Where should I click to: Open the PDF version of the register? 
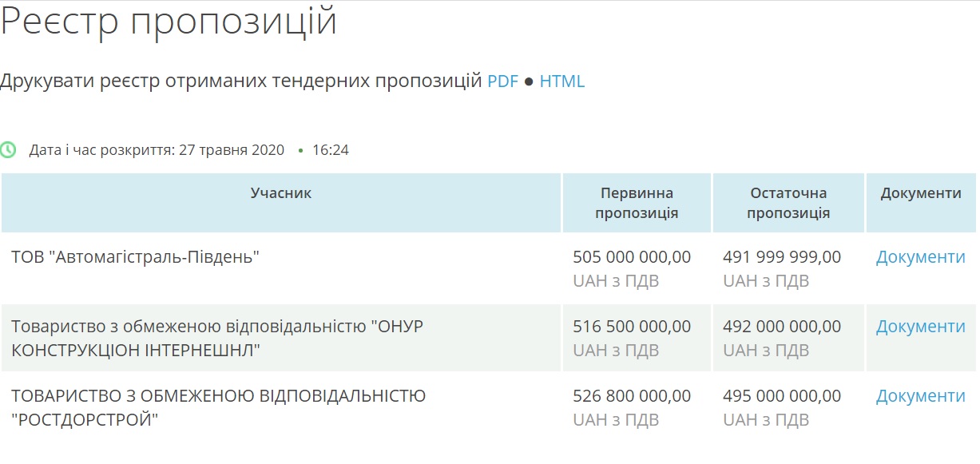coord(503,81)
